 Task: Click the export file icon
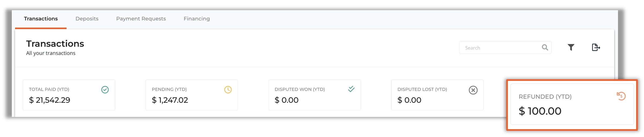pyautogui.click(x=596, y=47)
